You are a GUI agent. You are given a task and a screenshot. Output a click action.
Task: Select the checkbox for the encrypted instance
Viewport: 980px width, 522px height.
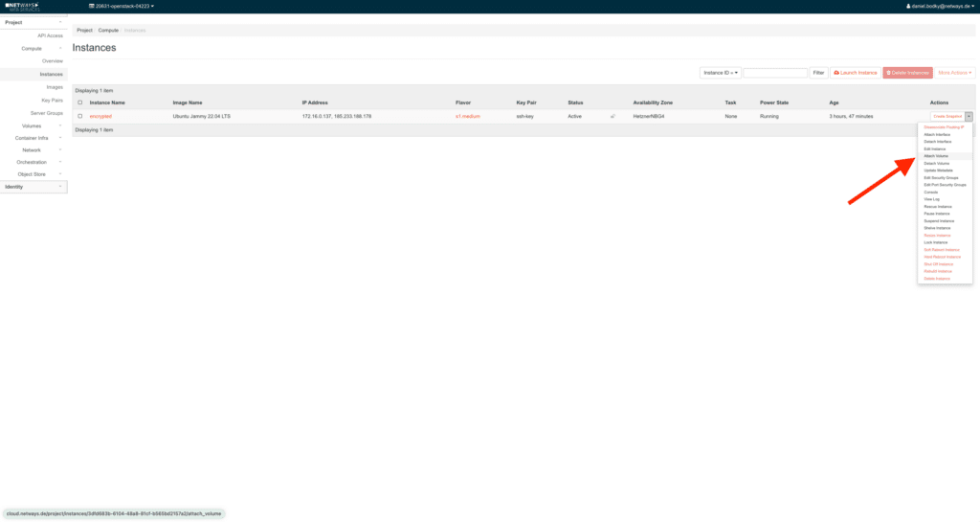click(x=79, y=116)
